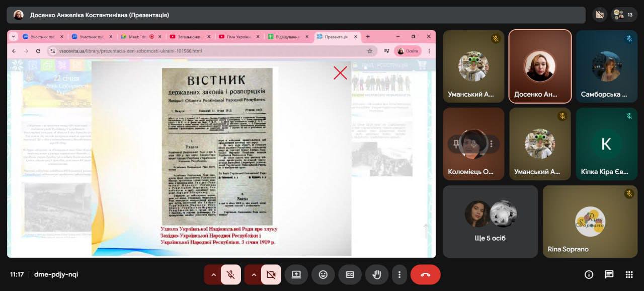Click the vseosvita.ua address bar
The width and height of the screenshot is (644, 291).
pos(201,51)
